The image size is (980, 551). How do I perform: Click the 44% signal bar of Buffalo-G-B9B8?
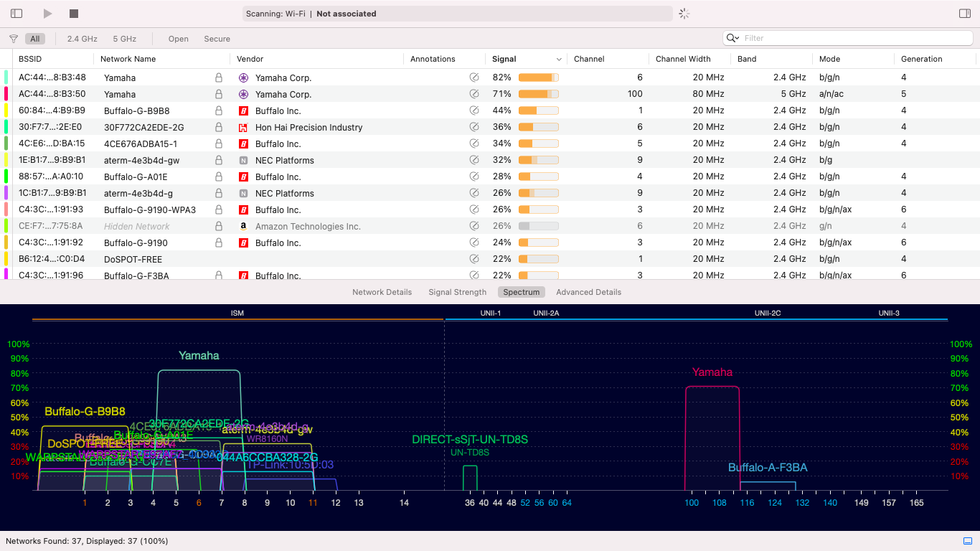539,110
